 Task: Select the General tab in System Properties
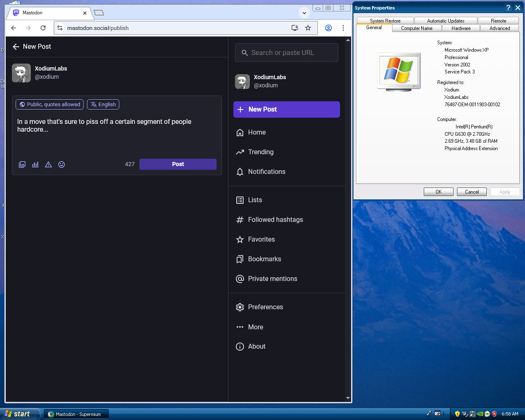click(374, 27)
